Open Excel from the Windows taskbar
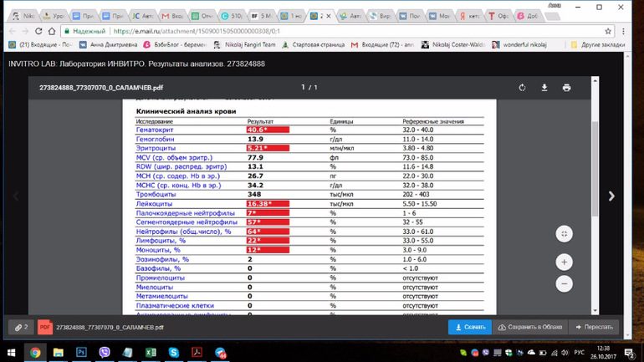Screen dimensions: 644x362 151,353
